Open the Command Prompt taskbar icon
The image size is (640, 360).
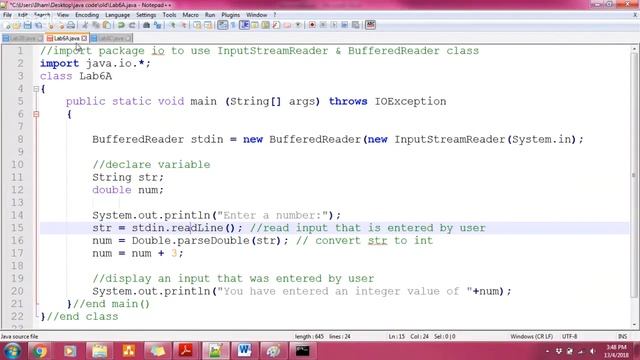point(302,351)
